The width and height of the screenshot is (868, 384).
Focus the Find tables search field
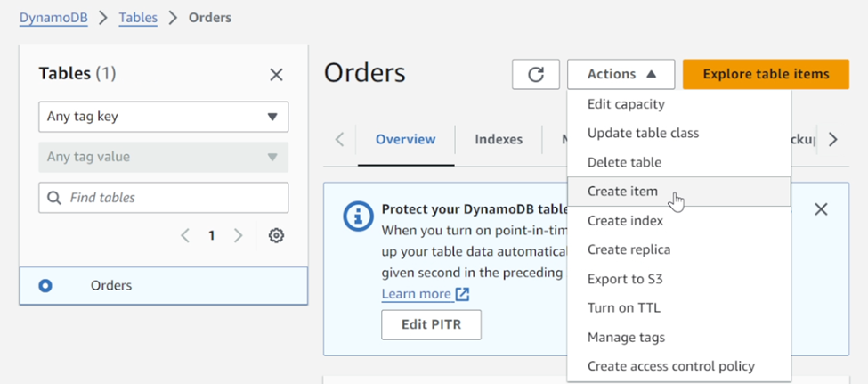pyautogui.click(x=163, y=198)
